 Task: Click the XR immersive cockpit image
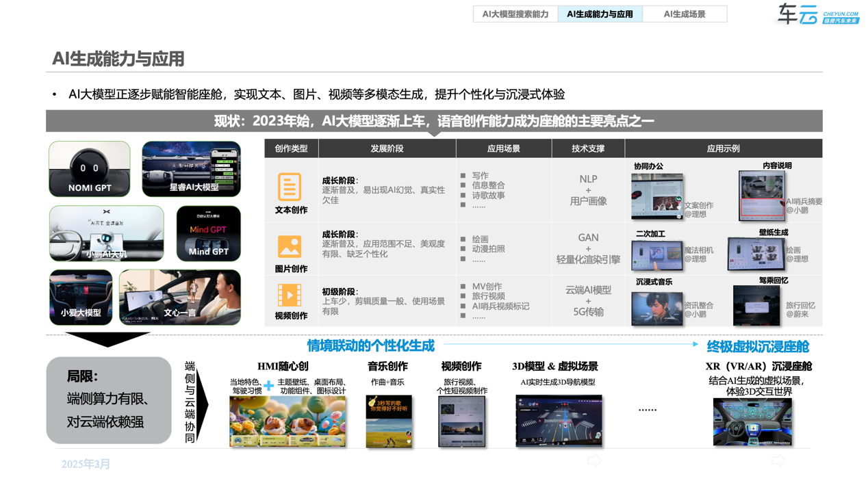[x=752, y=422]
